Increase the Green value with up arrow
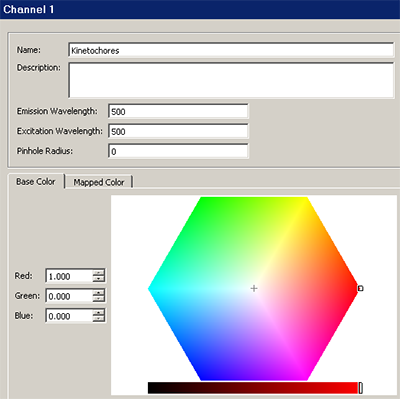The width and height of the screenshot is (400, 399). click(x=99, y=293)
